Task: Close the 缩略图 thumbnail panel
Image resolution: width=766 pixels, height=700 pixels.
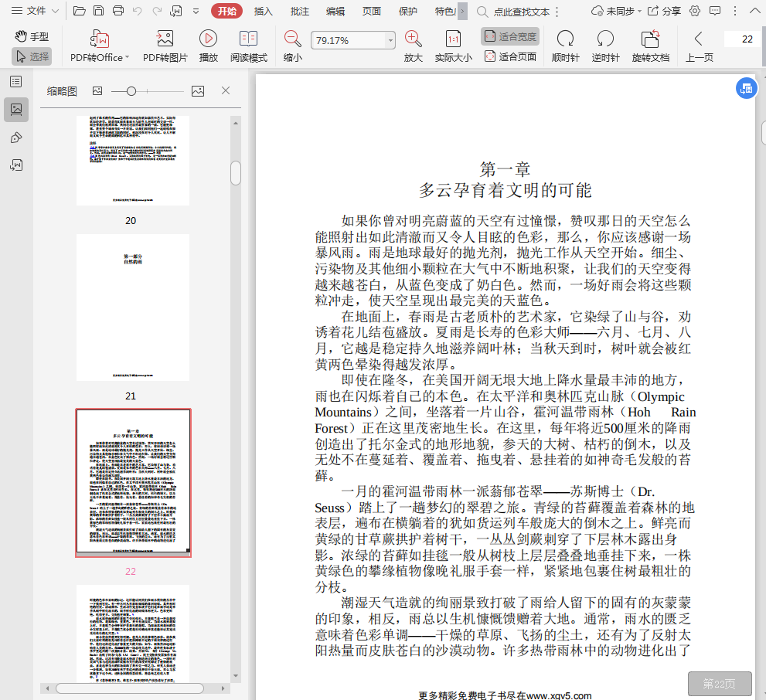Action: click(226, 90)
